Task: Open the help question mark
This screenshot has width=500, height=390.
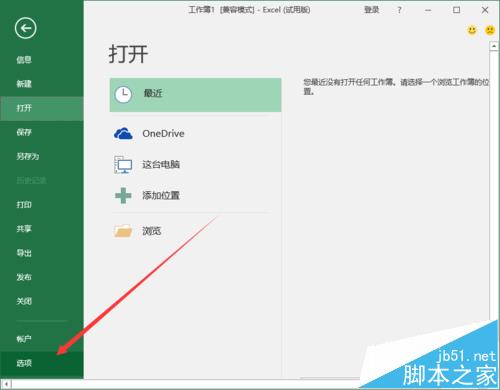Action: [399, 10]
